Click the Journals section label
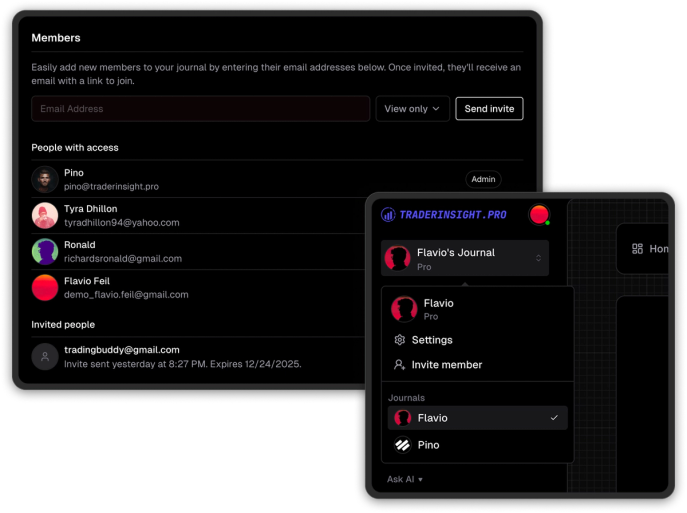 coord(406,398)
